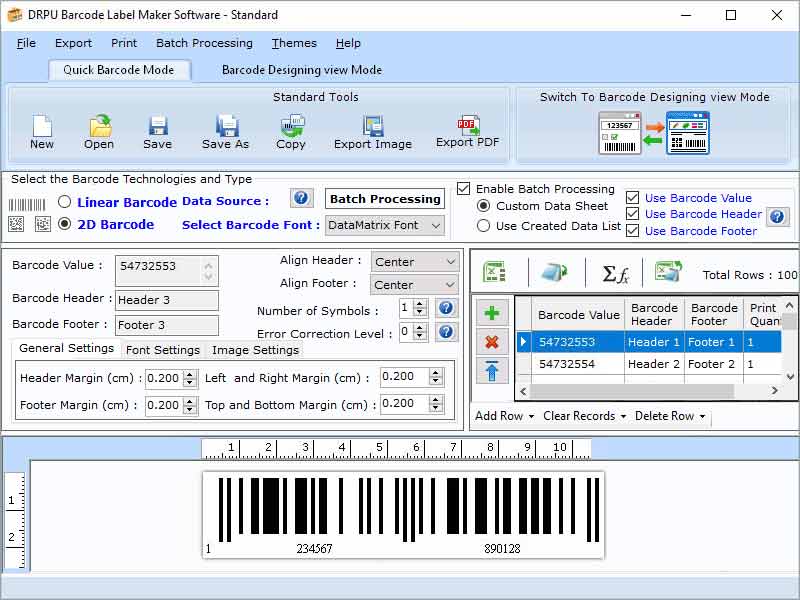The width and height of the screenshot is (800, 600).
Task: Check the Use Barcode Footer option
Action: pyautogui.click(x=634, y=231)
